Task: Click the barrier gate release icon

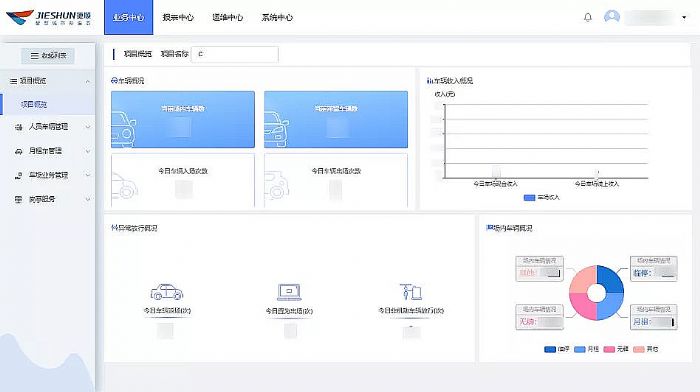Action: 411,292
